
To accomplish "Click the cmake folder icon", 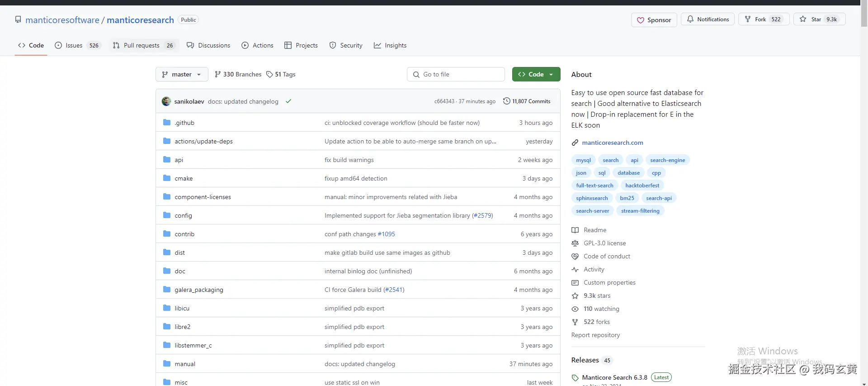I will [x=167, y=178].
